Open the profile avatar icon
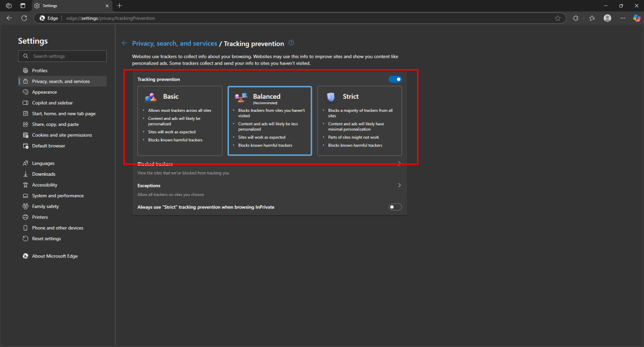 tap(607, 18)
